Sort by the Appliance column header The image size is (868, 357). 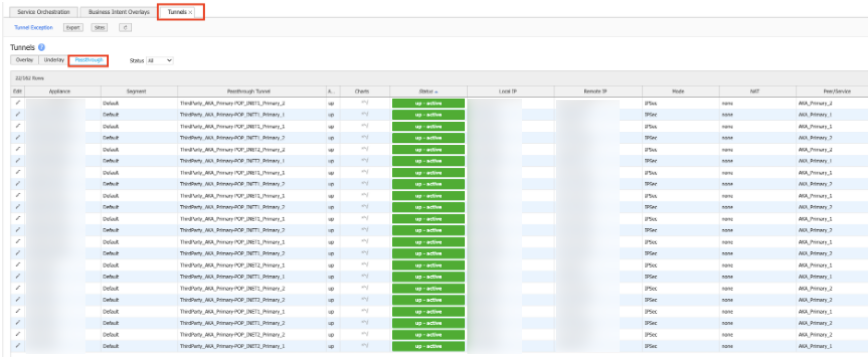pos(59,92)
